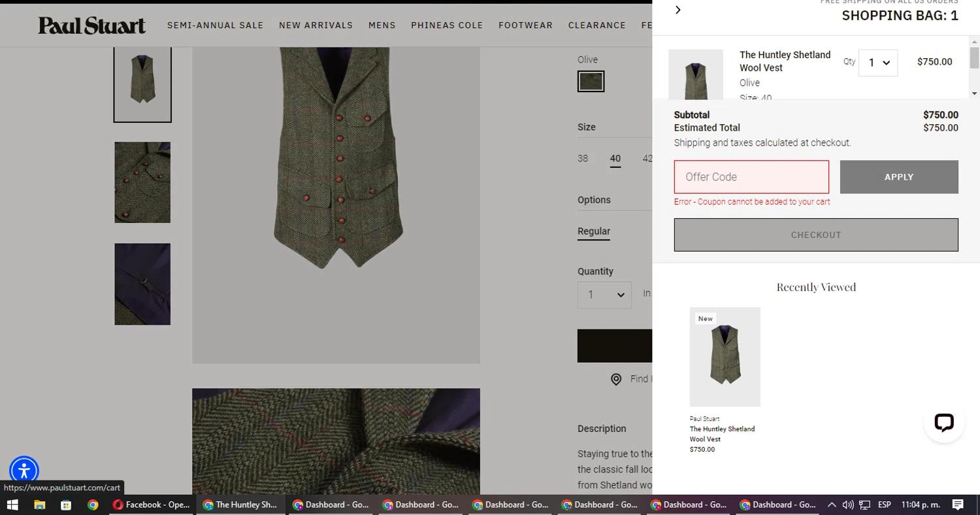The image size is (980, 515).
Task: Open File Explorer from the taskbar
Action: pos(39,505)
